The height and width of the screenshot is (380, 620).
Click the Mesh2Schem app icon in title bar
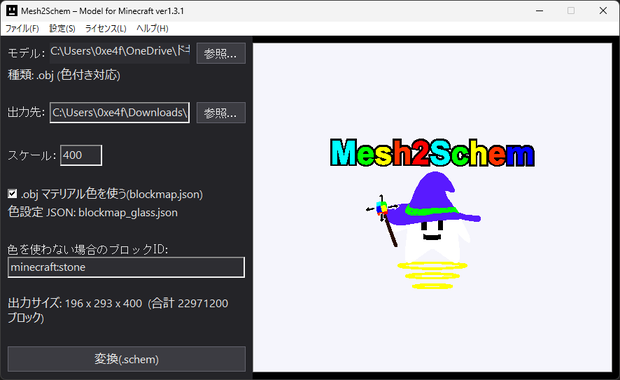[12, 10]
